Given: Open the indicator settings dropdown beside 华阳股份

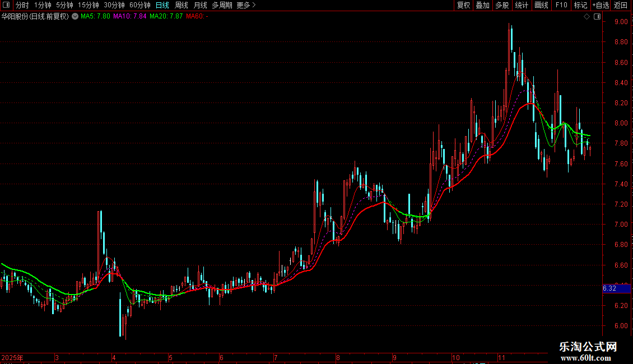Looking at the screenshot, I should coord(75,16).
